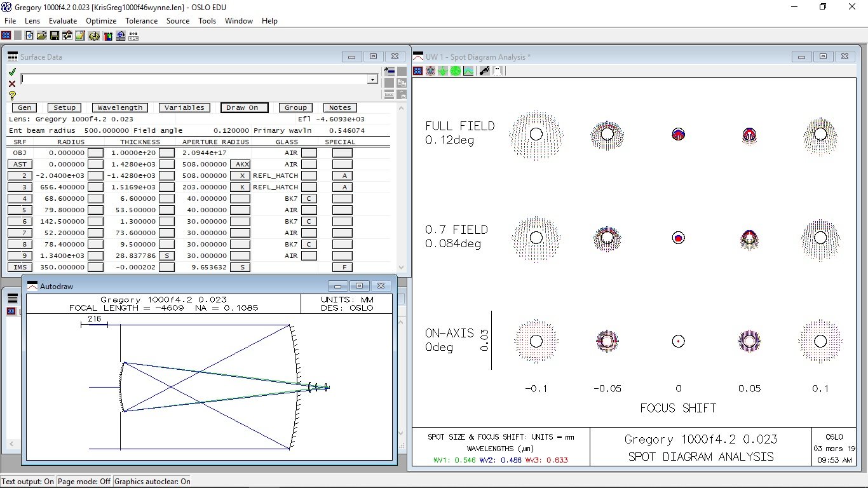Open the AKX aperture options on AST row
Image resolution: width=868 pixels, height=488 pixels.
(242, 164)
